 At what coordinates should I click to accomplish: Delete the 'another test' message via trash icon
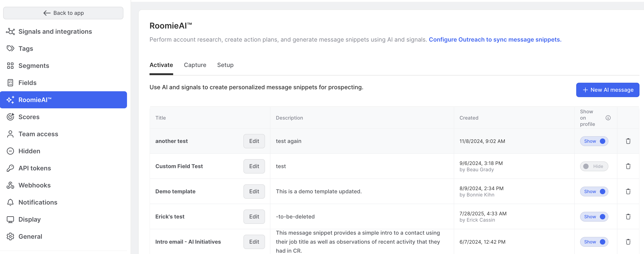point(628,141)
